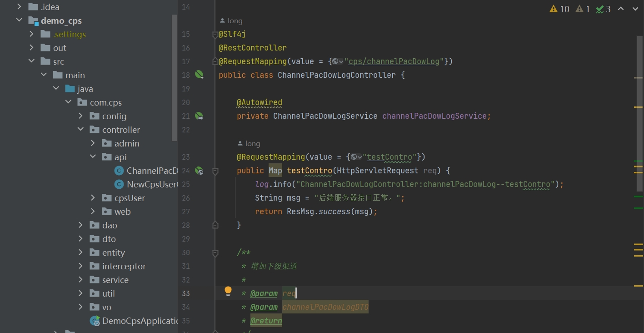Toggle fold marker at line 17 @RequestMapping

(x=215, y=61)
